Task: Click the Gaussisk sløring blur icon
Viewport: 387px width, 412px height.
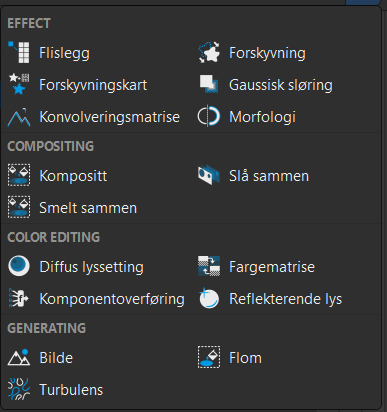Action: click(209, 84)
